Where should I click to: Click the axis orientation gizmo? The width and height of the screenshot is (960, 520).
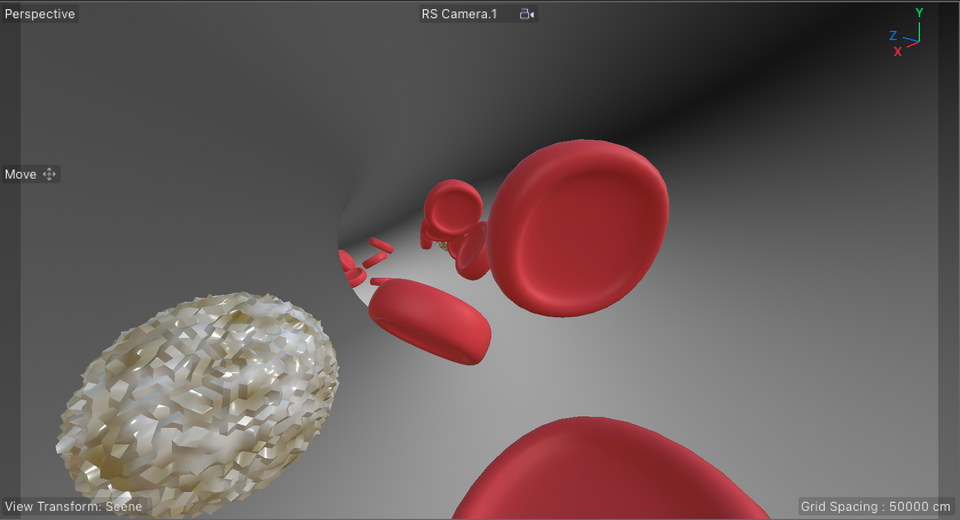[x=906, y=33]
